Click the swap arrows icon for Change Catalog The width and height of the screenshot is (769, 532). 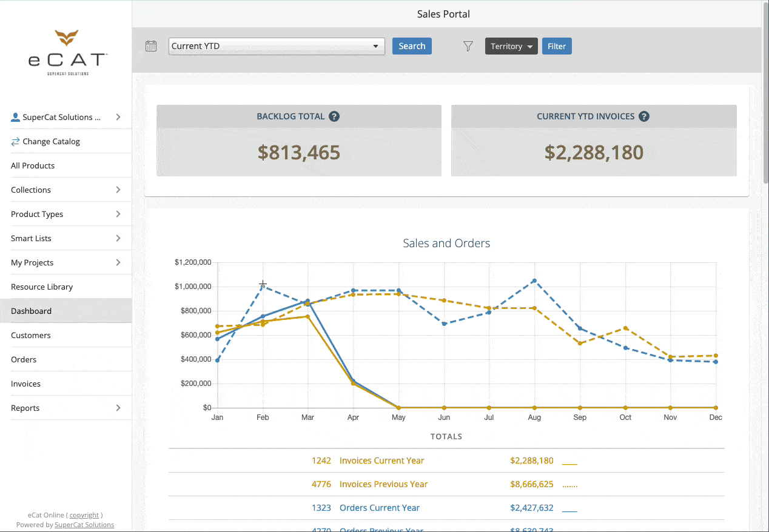(16, 141)
